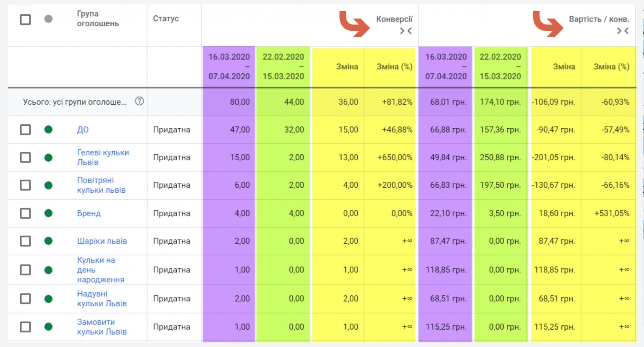The height and width of the screenshot is (347, 644).
Task: Open Кульки на день народження ad group
Action: 101,270
